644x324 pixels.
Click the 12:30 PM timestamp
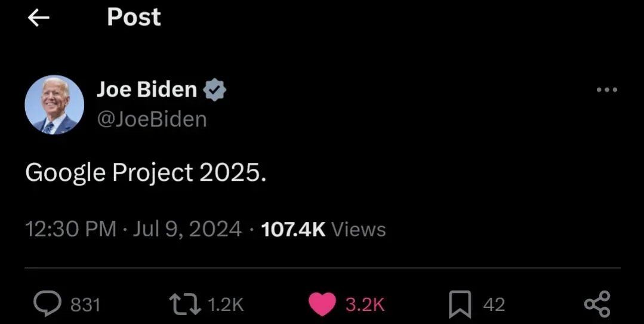pyautogui.click(x=70, y=229)
